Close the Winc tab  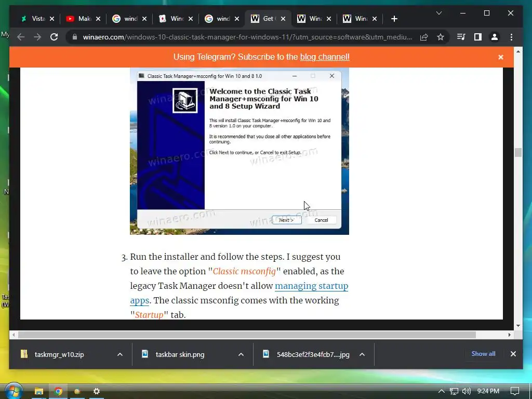coord(191,19)
